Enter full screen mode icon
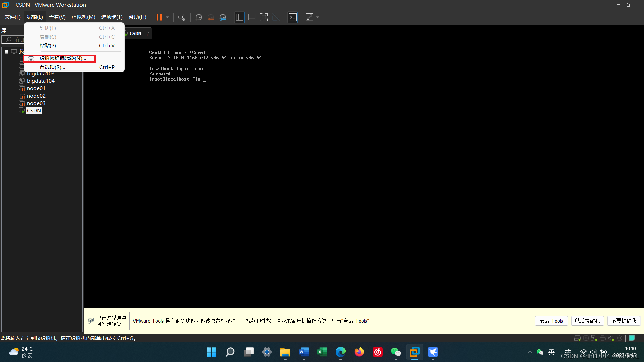 click(x=264, y=17)
